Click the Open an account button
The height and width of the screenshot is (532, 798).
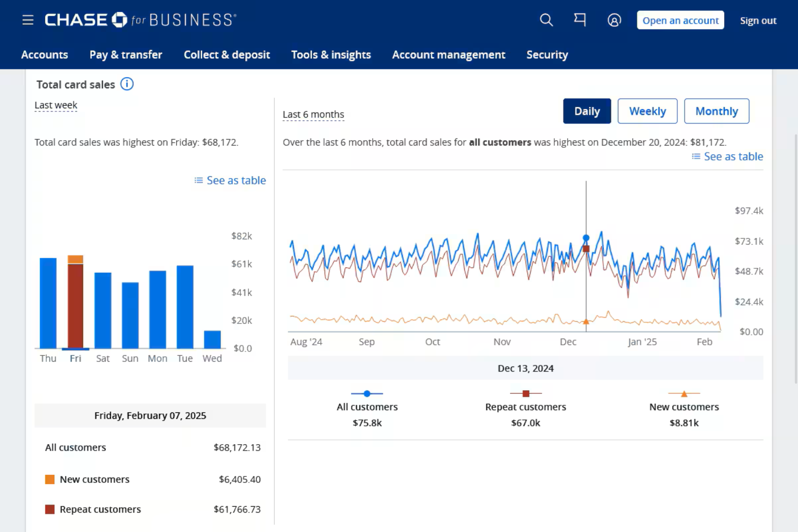[680, 20]
